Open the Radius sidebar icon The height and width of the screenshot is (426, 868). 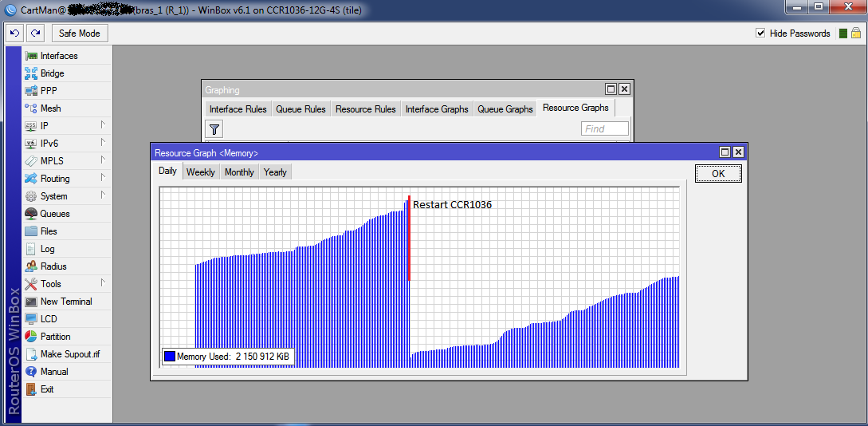pos(31,266)
